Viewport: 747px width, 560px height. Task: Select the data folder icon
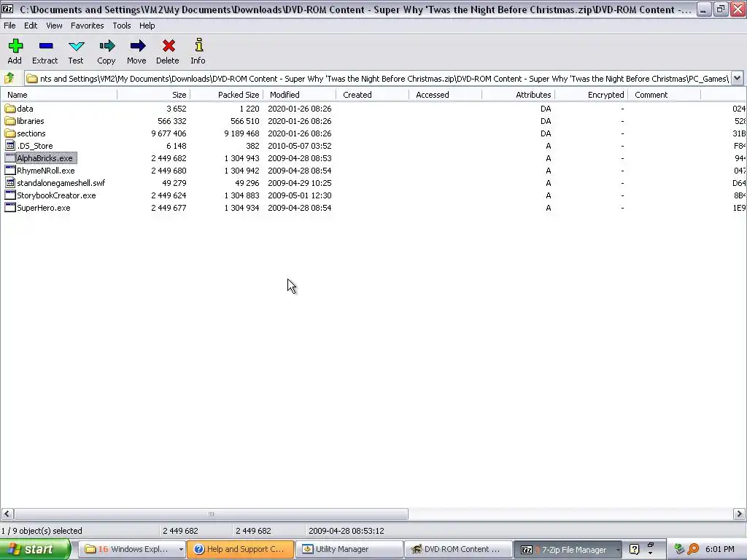tap(10, 109)
